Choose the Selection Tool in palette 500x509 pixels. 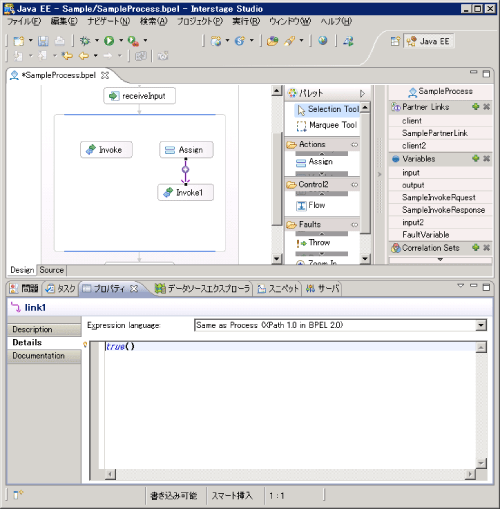click(328, 109)
